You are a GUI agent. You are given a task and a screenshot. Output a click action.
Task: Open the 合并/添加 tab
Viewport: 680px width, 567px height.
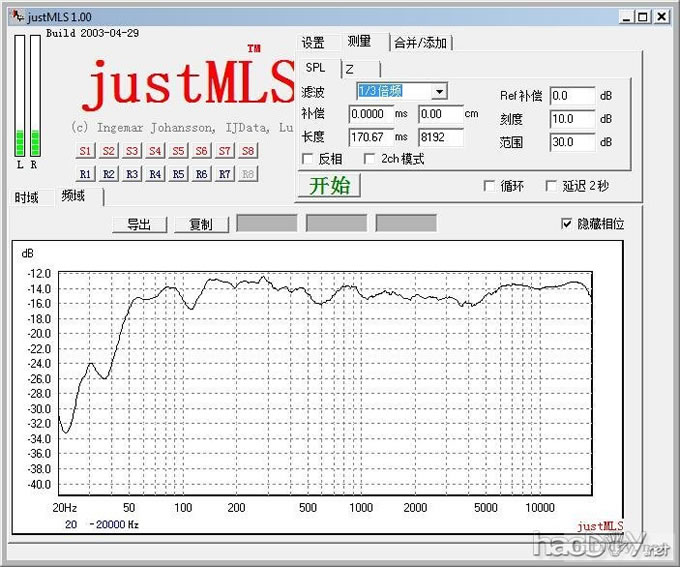[x=420, y=42]
